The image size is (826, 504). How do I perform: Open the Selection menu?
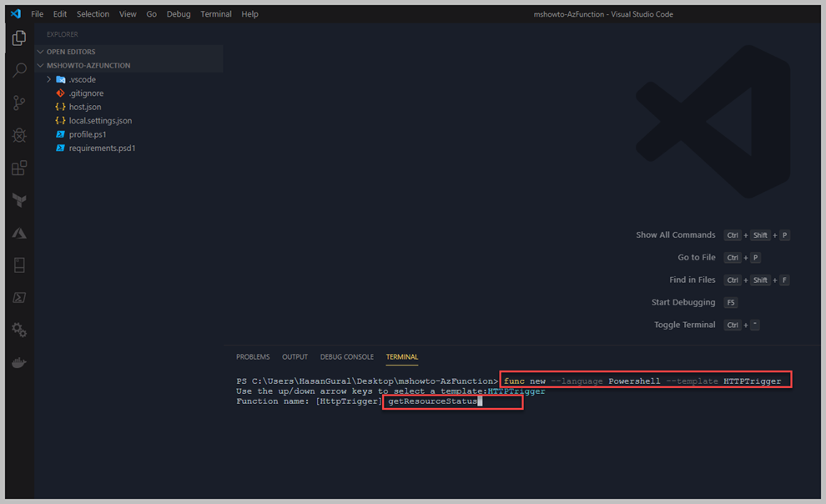[93, 14]
